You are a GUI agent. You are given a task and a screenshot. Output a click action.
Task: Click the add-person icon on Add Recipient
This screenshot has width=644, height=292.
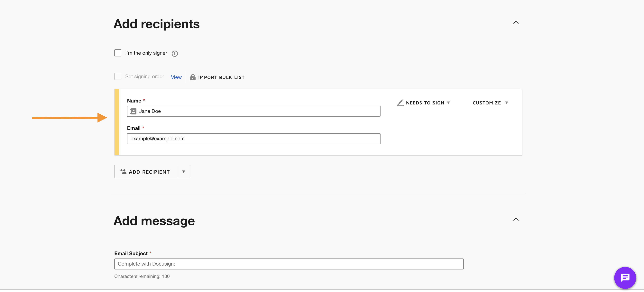pos(123,172)
